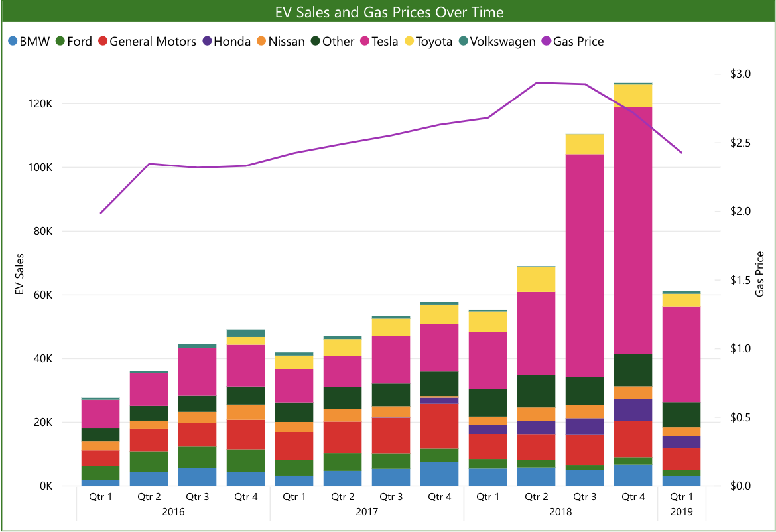
Task: Select General Motors in the legend
Action: coord(103,42)
